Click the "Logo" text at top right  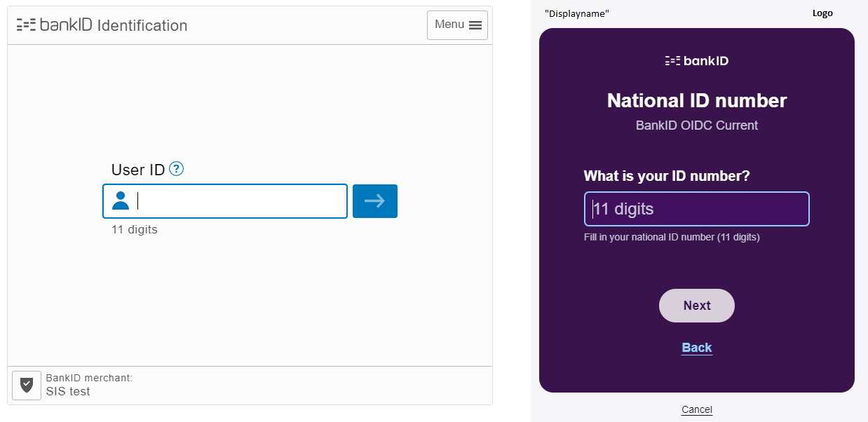click(822, 13)
